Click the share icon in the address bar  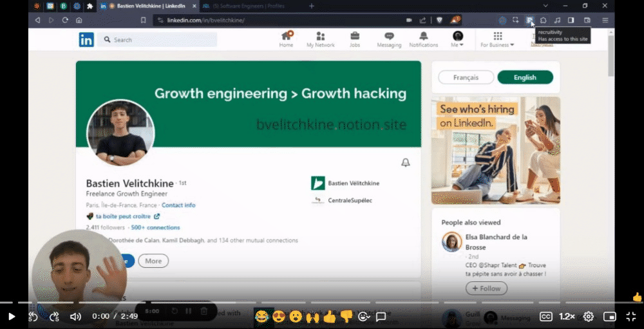(422, 20)
